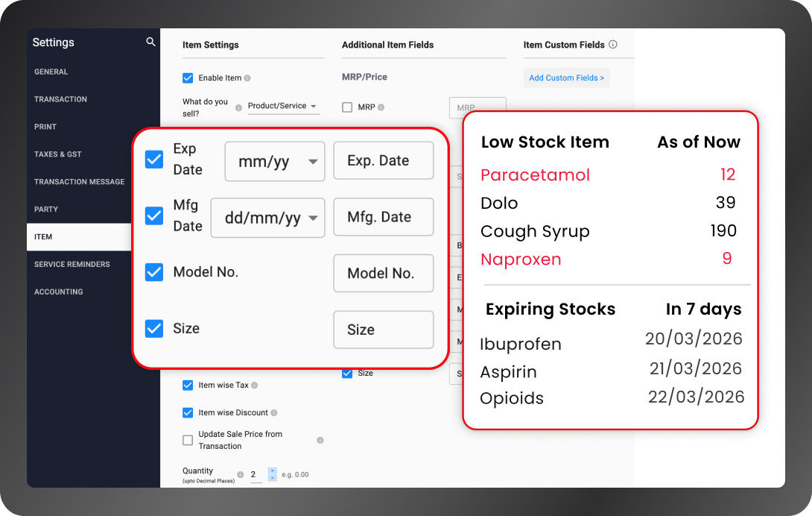Image resolution: width=812 pixels, height=516 pixels.
Task: Click the Quantity decimal places info icon
Action: (x=241, y=475)
